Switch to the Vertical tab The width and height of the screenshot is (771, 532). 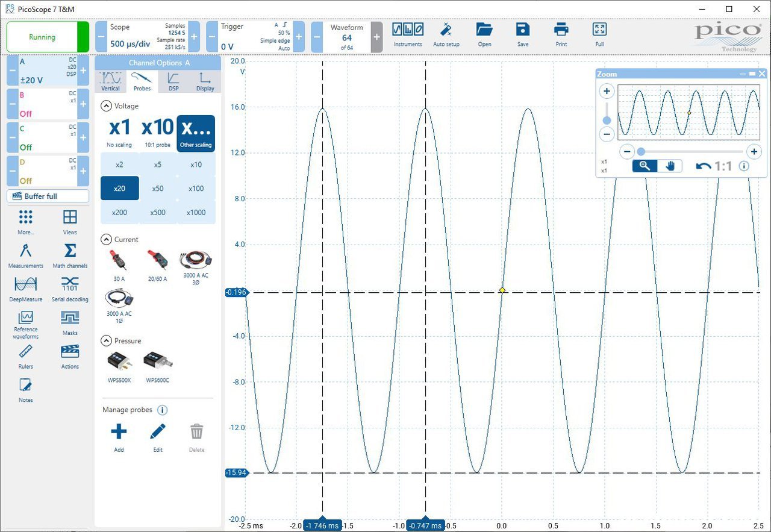point(110,81)
